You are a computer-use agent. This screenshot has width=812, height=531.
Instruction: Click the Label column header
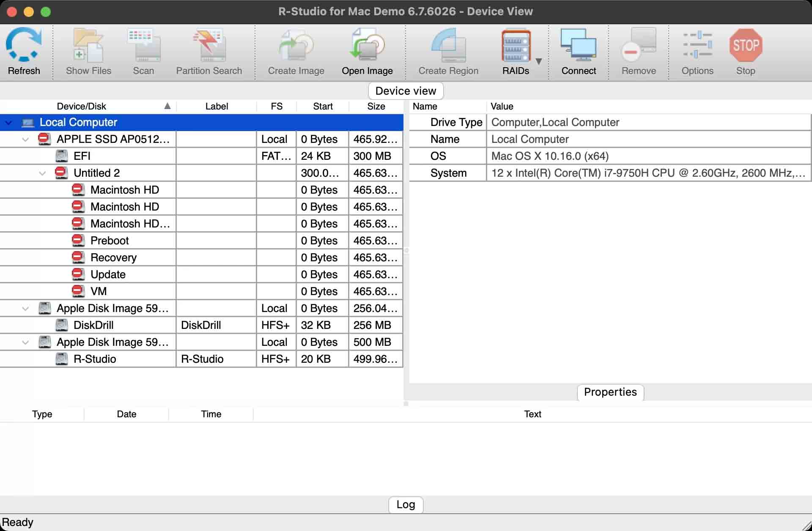coord(217,106)
